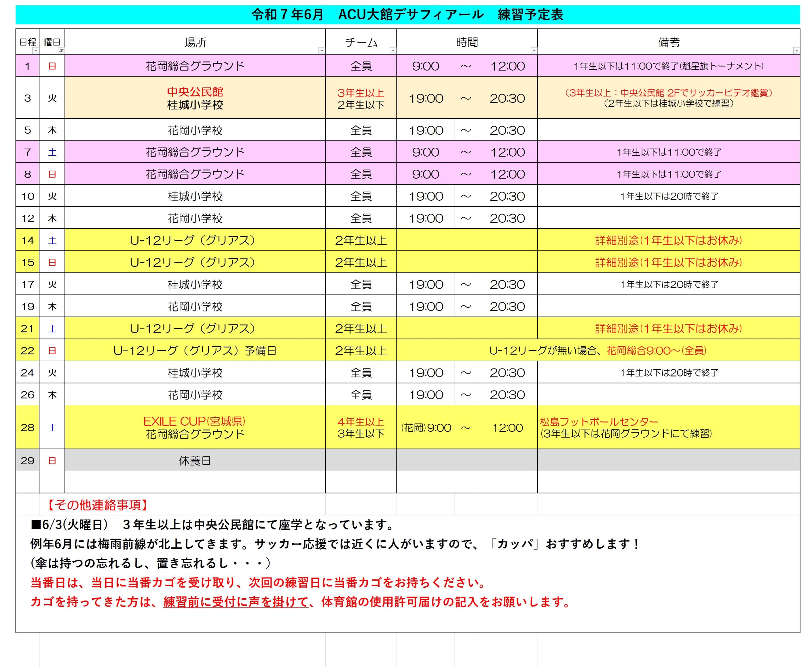812x667 pixels.
Task: Select 花岡小学校 in the day 19 row
Action: click(195, 307)
